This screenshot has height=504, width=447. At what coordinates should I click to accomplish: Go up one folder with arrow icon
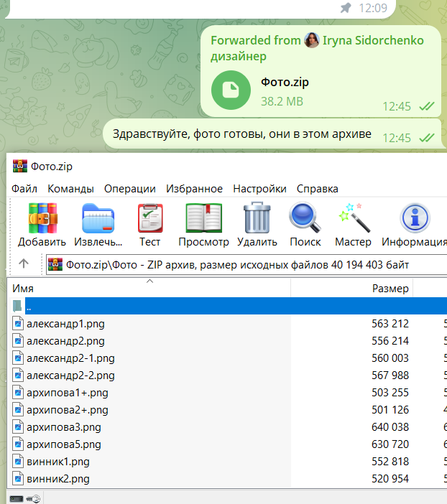point(24,264)
